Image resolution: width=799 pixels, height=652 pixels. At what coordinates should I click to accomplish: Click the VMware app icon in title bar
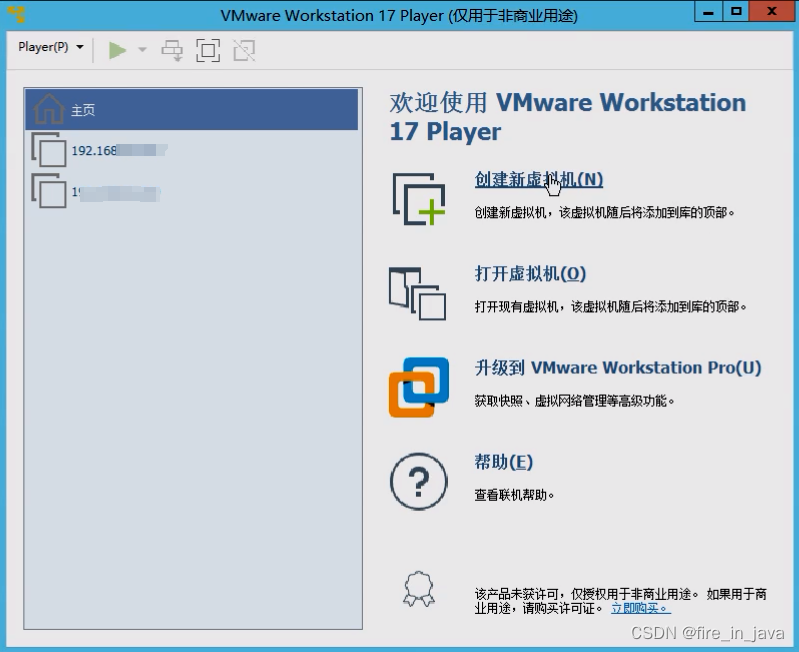point(16,14)
